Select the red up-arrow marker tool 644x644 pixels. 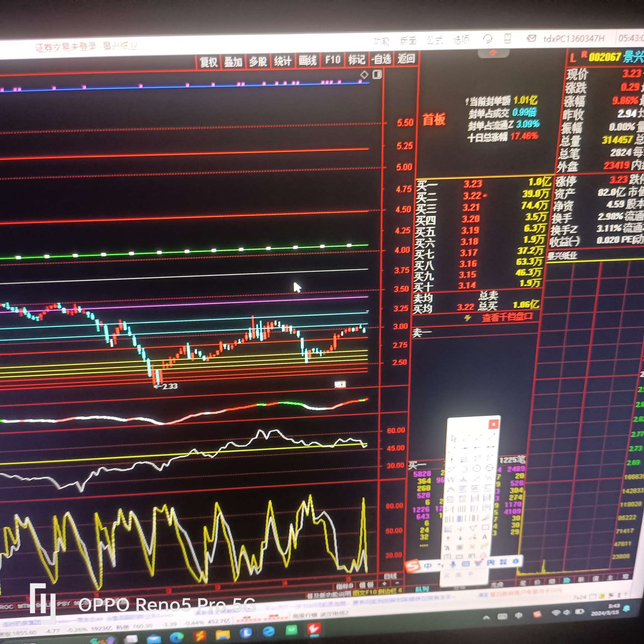[448, 539]
